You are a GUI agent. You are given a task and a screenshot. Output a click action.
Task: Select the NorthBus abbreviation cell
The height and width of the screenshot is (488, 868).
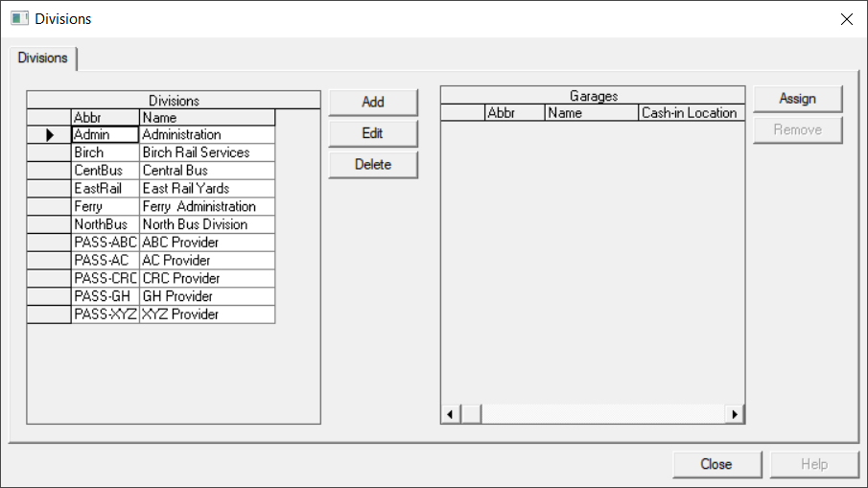coord(106,224)
